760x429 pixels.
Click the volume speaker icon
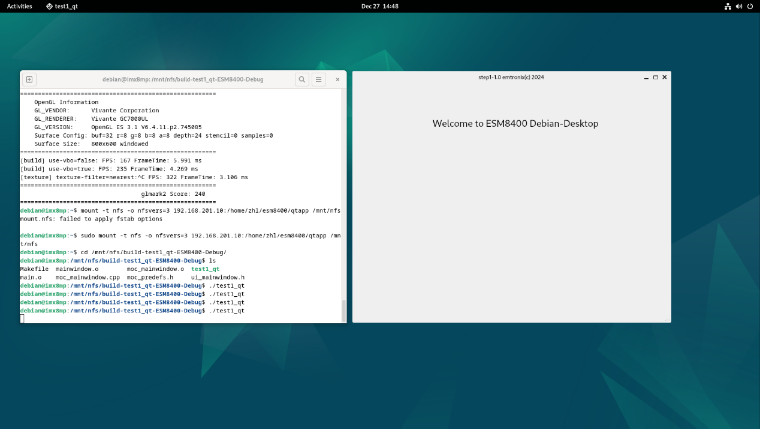click(739, 6)
